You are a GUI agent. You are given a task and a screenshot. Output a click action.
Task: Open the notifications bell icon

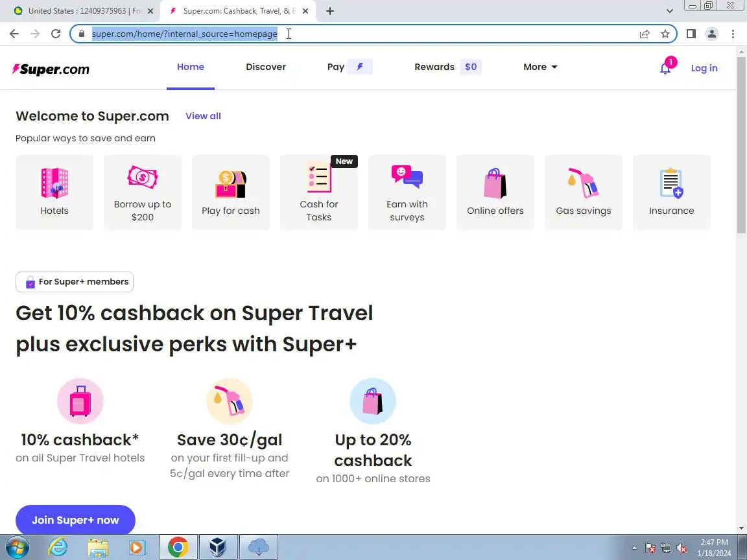[x=665, y=68]
